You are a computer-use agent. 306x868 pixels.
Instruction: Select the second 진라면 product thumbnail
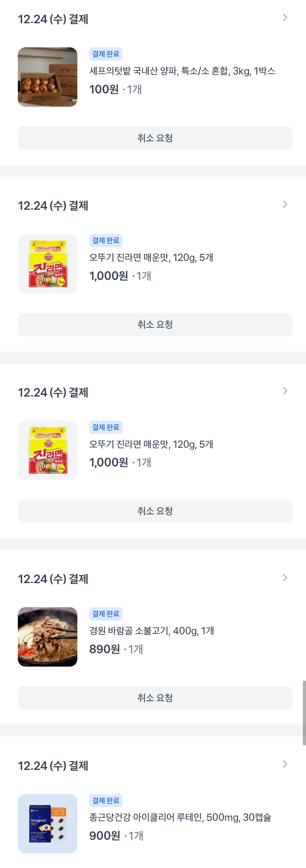(48, 450)
